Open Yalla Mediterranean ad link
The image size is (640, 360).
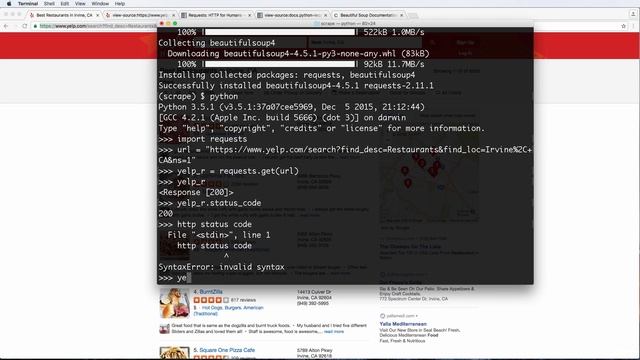click(x=403, y=324)
